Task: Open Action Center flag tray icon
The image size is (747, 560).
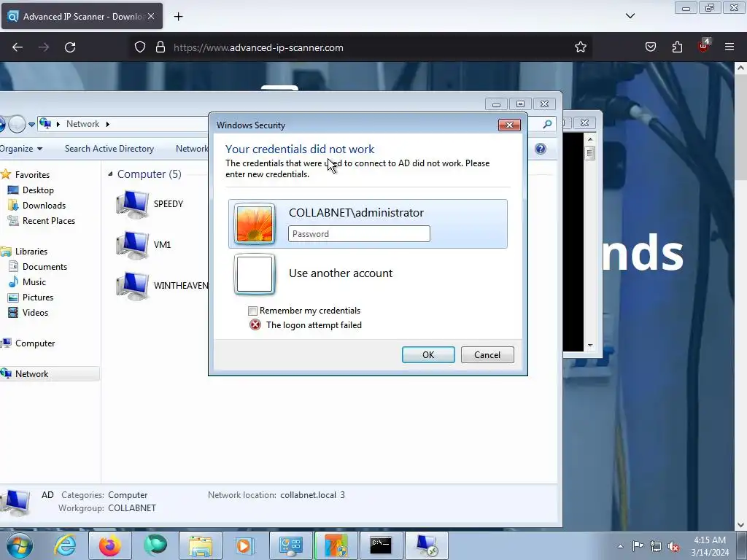Action: tap(638, 546)
